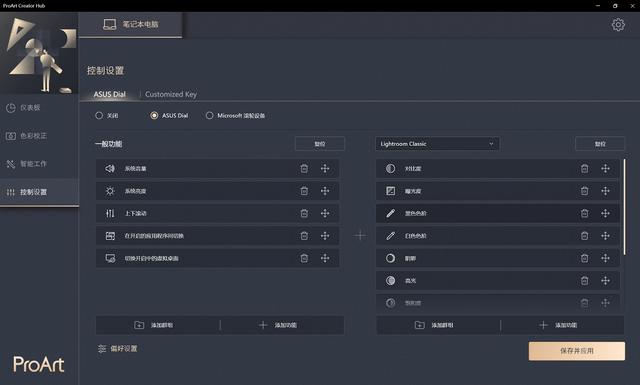Open 控制设置 control settings in the sidebar
The image size is (640, 385).
pyautogui.click(x=39, y=192)
